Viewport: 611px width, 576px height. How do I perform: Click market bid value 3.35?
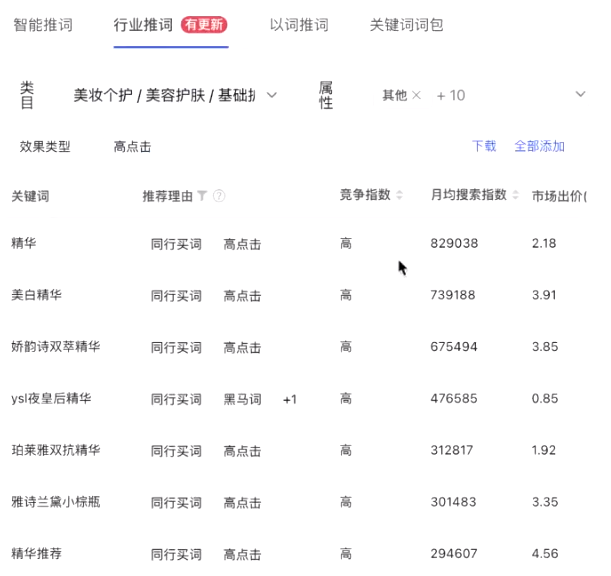(x=545, y=502)
